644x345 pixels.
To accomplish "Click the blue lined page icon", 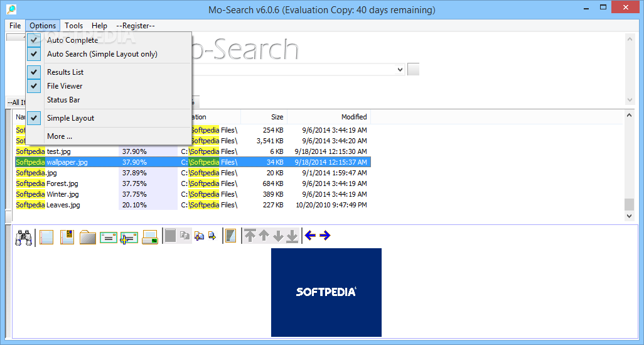I will click(46, 238).
